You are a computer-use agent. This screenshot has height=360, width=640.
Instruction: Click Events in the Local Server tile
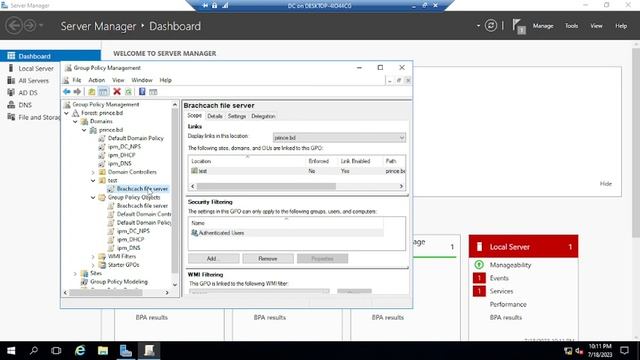(x=499, y=278)
